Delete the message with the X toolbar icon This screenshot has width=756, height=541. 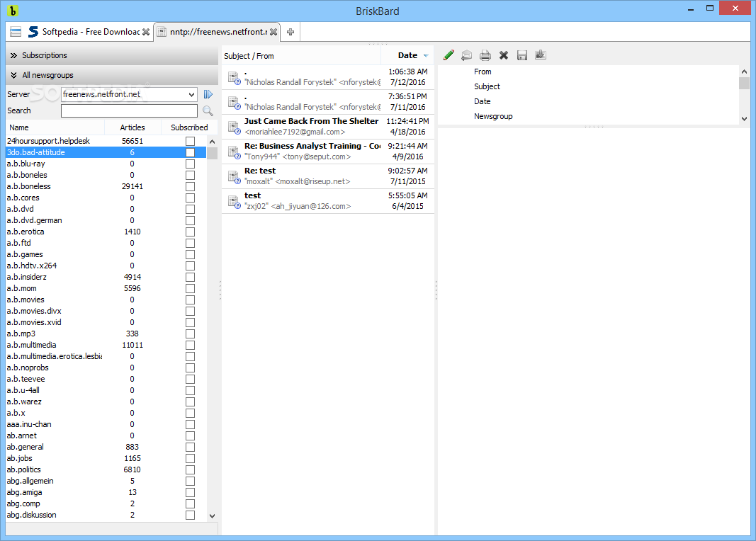click(x=504, y=55)
